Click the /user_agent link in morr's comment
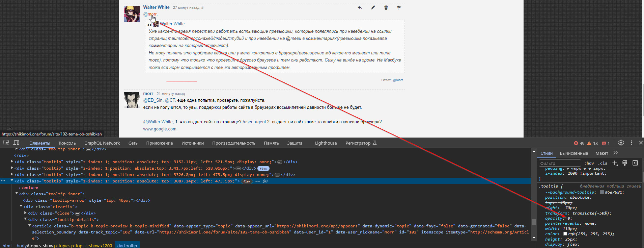 pos(254,122)
